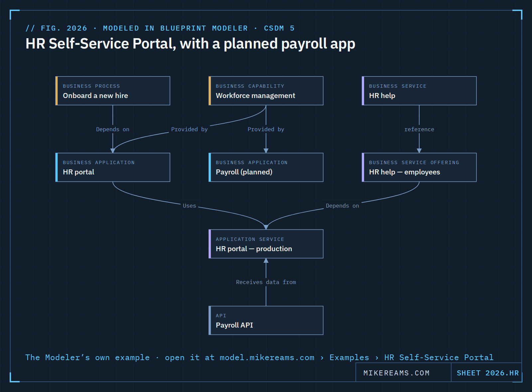532x392 pixels.
Task: Click the 'MIKEREAMS.COM' title block cell
Action: point(403,372)
